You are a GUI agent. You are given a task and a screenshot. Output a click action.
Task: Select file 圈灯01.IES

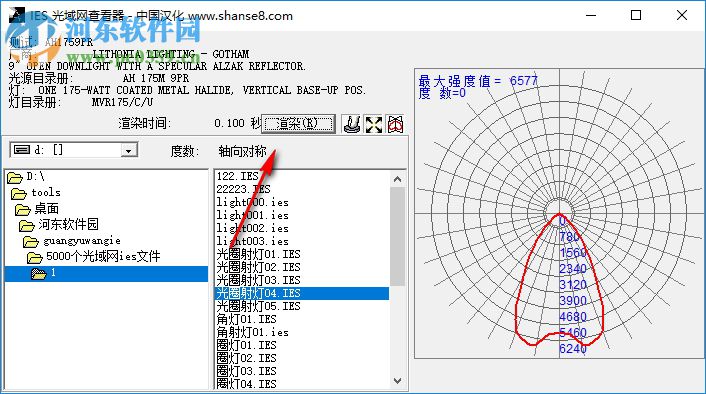coord(246,345)
